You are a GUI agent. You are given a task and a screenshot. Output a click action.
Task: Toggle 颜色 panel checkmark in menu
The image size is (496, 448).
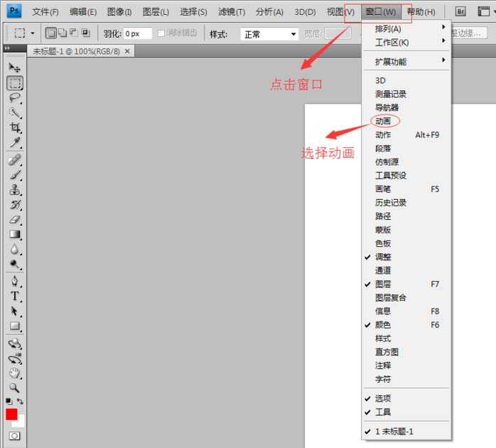(383, 325)
